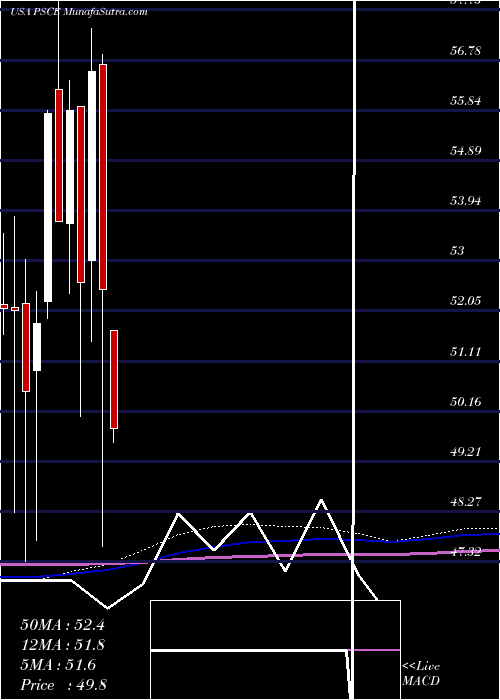Viewport: 500px width, 700px height.
Task: Click the 56.78 price axis label
Action: point(466,50)
